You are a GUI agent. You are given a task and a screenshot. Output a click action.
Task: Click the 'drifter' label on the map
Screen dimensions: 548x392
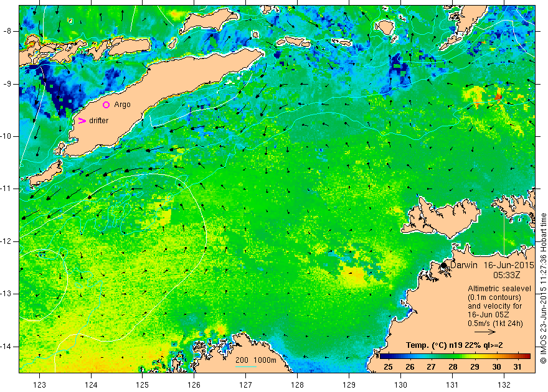click(x=99, y=121)
